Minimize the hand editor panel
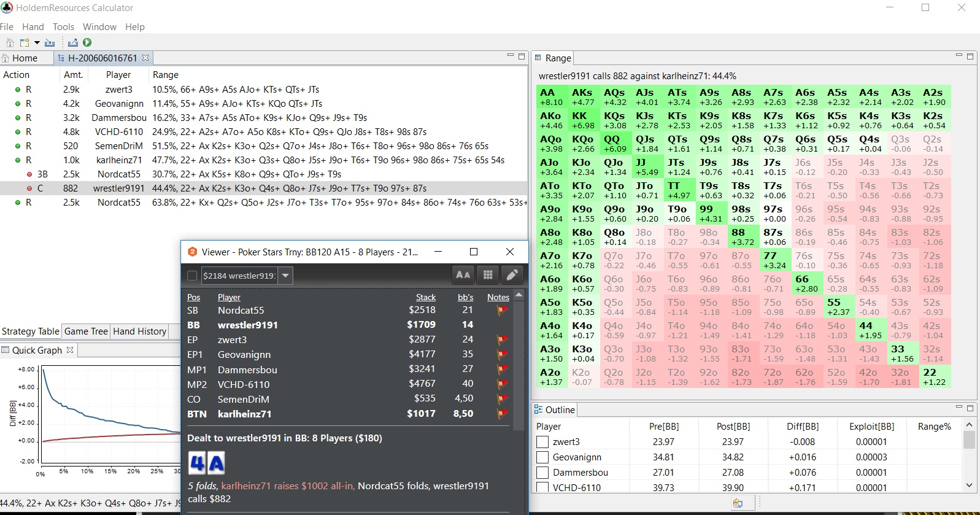The width and height of the screenshot is (980, 515). (510, 56)
